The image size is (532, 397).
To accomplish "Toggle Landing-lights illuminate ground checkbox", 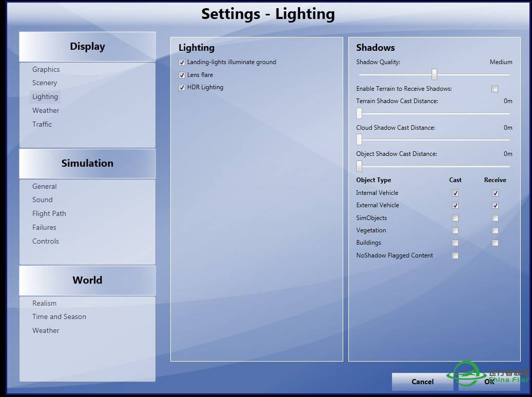I will 182,63.
